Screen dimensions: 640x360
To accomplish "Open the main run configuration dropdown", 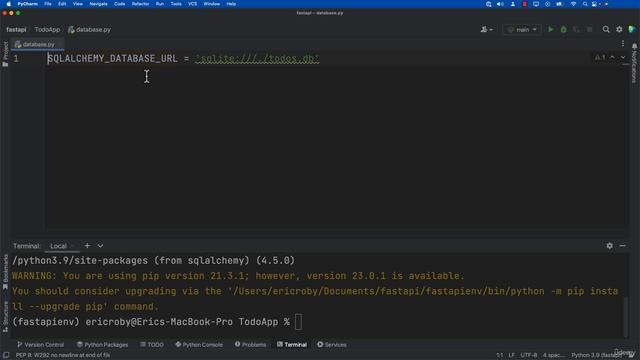I will click(522, 29).
